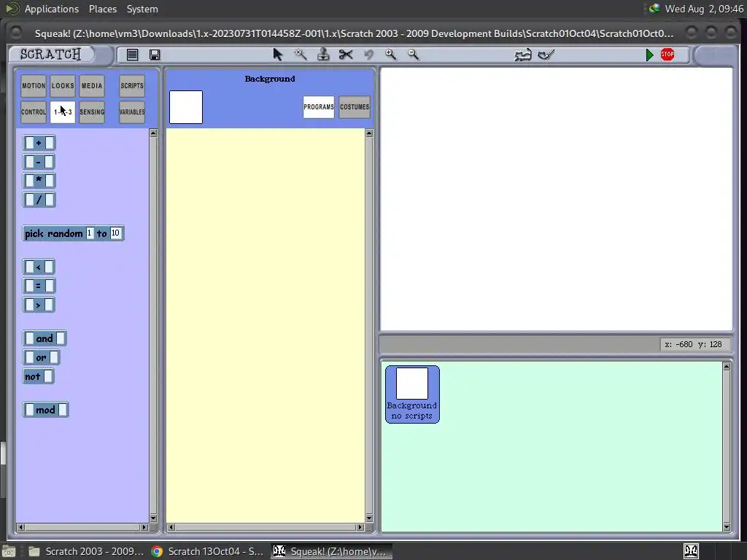Select the arrow pointer tool
747x560 pixels.
[278, 55]
